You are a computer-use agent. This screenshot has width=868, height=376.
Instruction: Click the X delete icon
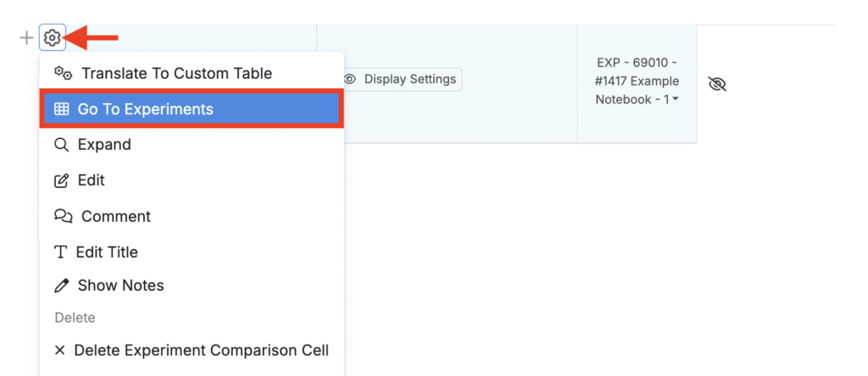[x=59, y=351]
